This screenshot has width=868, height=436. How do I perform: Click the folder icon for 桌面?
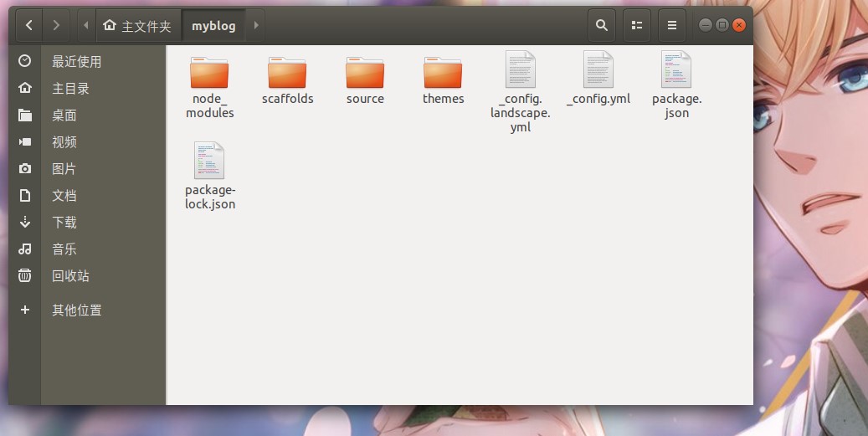(x=25, y=115)
